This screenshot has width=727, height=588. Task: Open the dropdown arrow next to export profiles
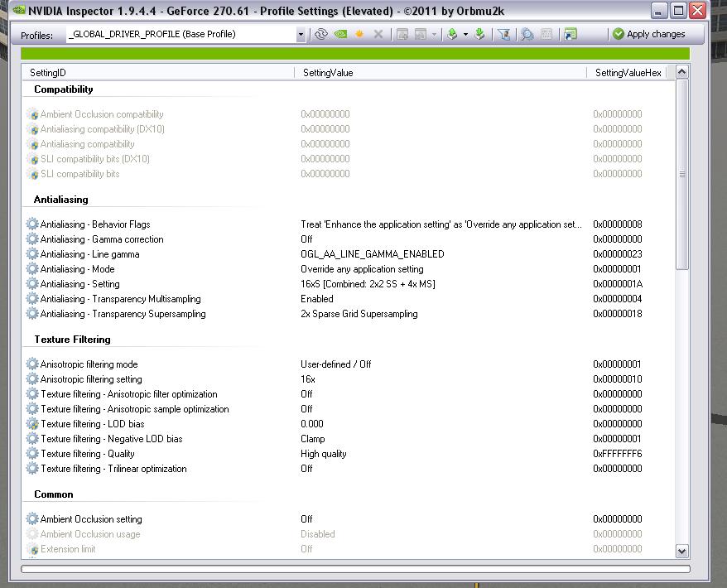465,34
